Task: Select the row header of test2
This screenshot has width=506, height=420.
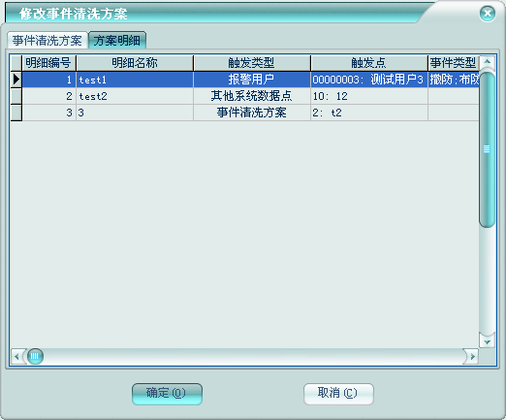Action: point(16,96)
